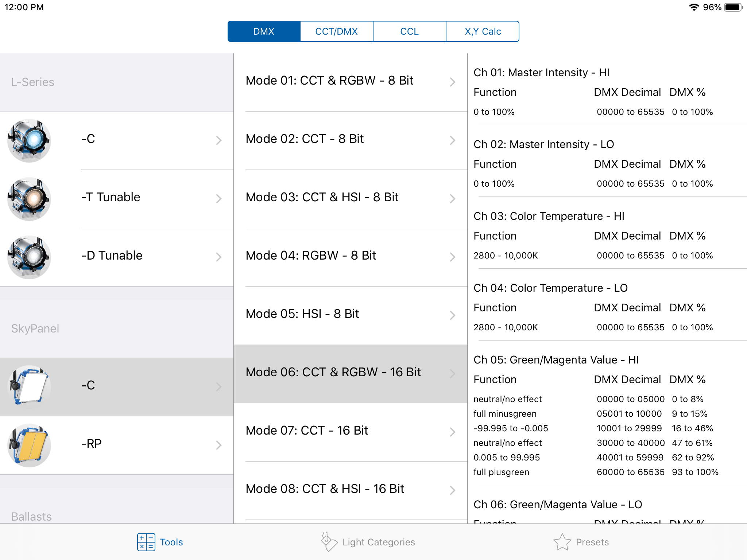Select the -T Tunable fixture image

click(x=29, y=199)
